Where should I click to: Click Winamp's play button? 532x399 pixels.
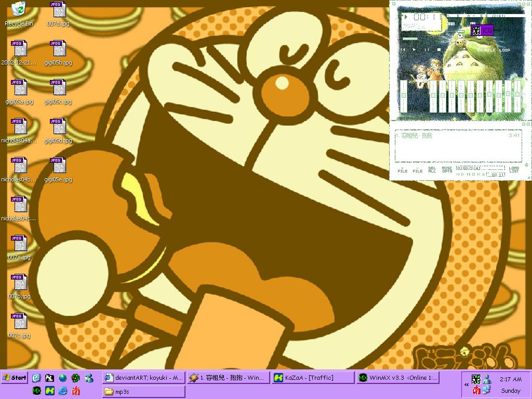414,49
